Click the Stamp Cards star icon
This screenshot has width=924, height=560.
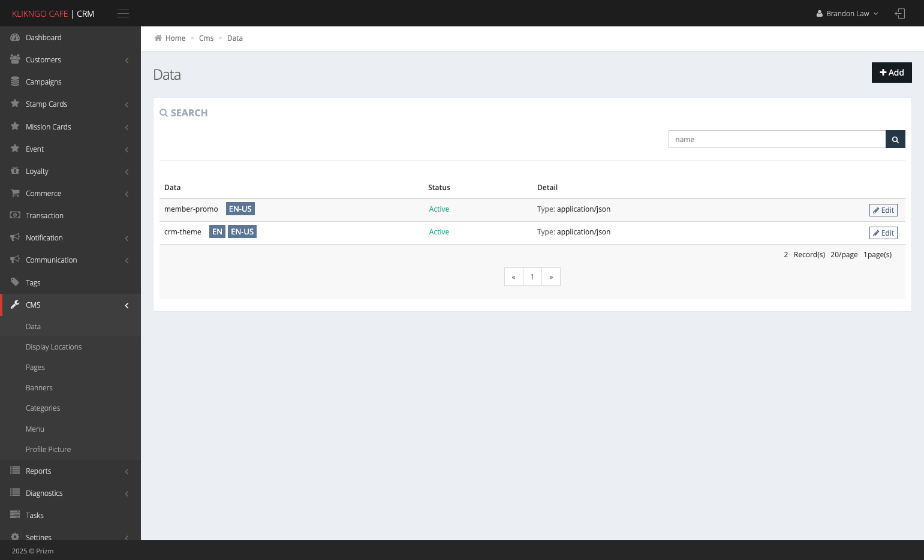[x=15, y=104]
